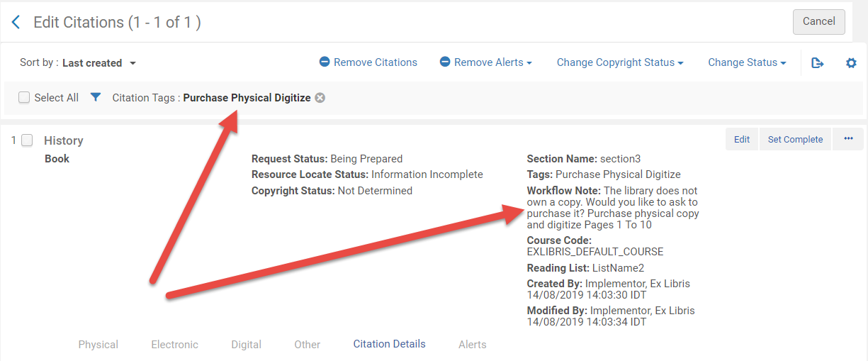Viewport: 868px width, 361px height.
Task: Click Set Complete for History citation
Action: coord(795,139)
